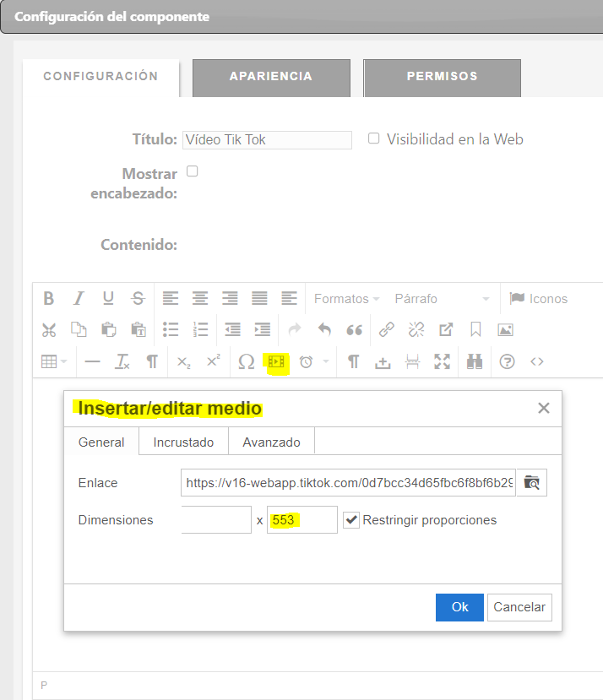
Task: Toggle strikethrough formatting
Action: click(x=138, y=298)
